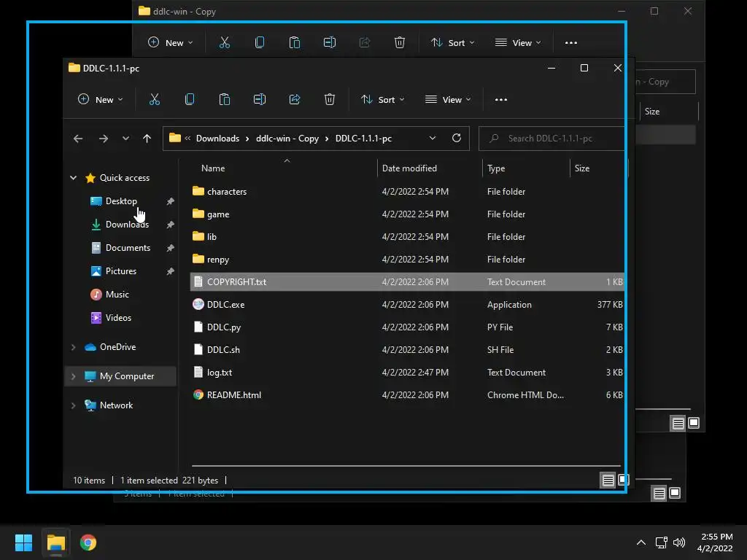
Task: Select Music in navigation pane
Action: [x=117, y=295]
